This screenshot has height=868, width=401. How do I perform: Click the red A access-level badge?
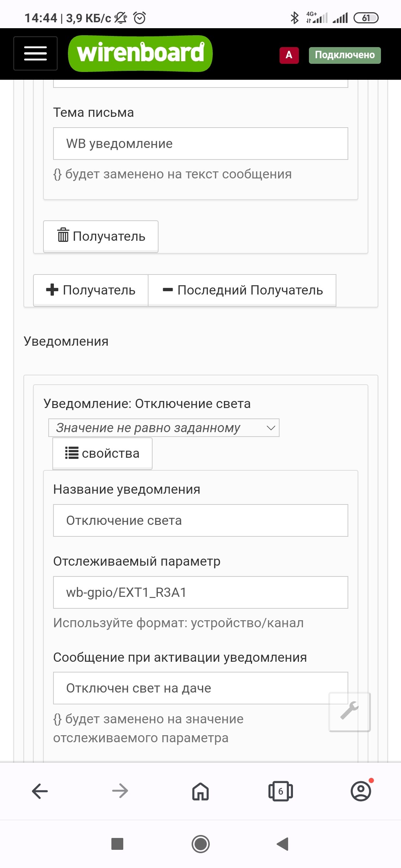point(289,55)
